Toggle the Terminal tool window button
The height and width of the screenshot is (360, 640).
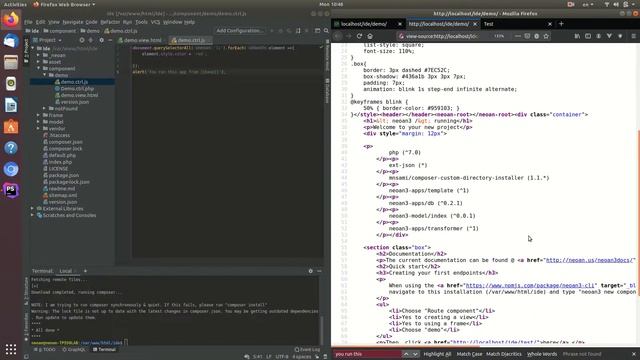click(x=104, y=349)
